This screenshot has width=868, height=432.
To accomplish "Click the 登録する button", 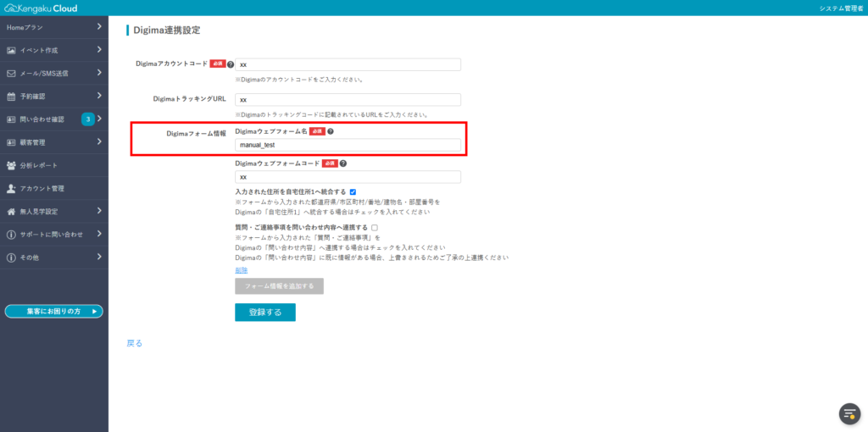I will tap(265, 312).
